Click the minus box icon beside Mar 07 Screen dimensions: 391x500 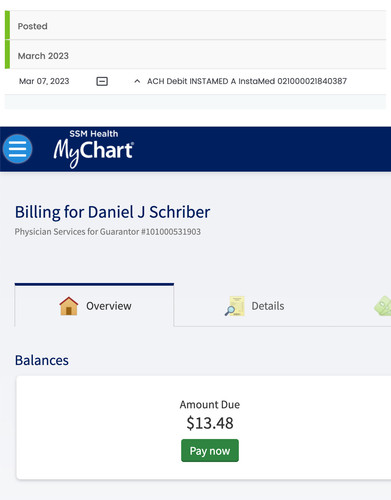pyautogui.click(x=102, y=81)
